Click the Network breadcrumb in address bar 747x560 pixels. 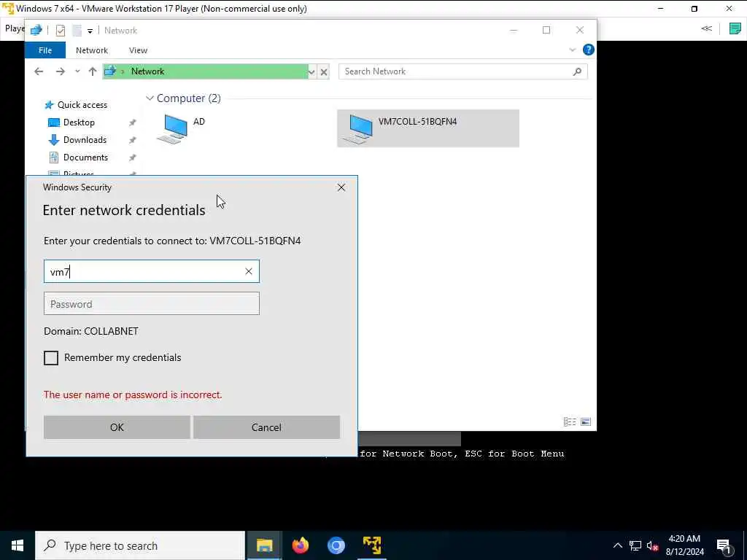click(x=147, y=71)
